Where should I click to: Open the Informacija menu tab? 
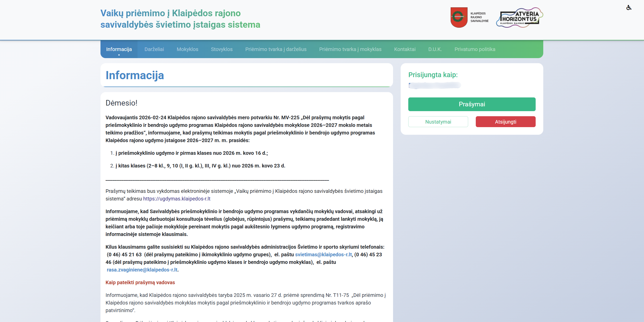[119, 49]
